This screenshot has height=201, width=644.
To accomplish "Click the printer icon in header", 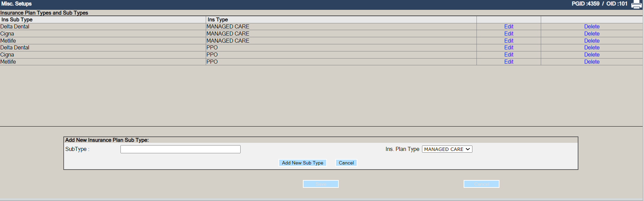I will click(x=636, y=4).
